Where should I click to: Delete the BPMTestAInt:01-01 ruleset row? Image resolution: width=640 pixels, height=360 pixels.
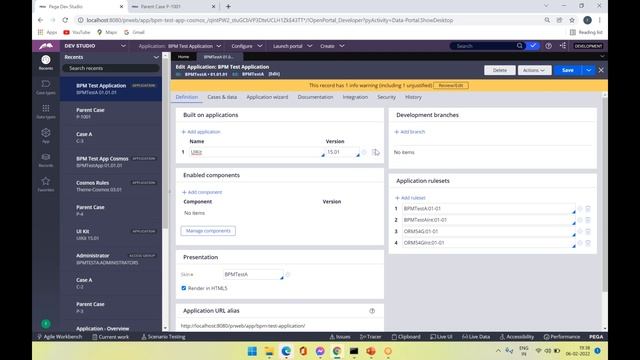(x=588, y=220)
